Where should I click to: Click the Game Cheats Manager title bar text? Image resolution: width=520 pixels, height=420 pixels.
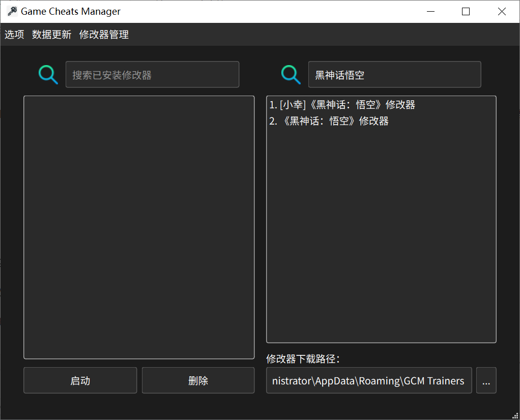[71, 12]
